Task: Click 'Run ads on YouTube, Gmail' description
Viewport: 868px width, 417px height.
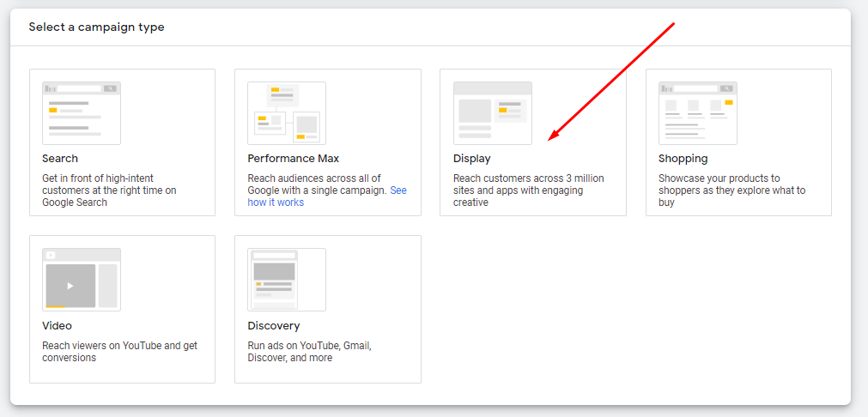Action: pyautogui.click(x=309, y=352)
